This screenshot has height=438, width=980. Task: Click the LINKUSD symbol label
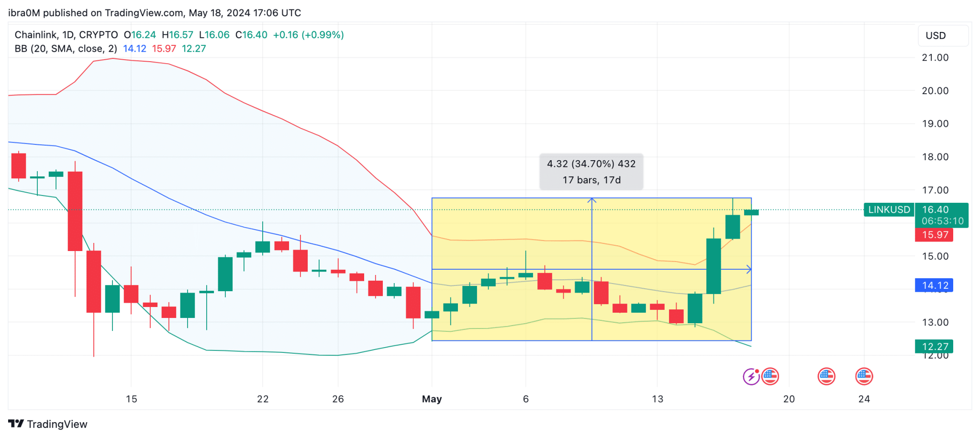889,209
